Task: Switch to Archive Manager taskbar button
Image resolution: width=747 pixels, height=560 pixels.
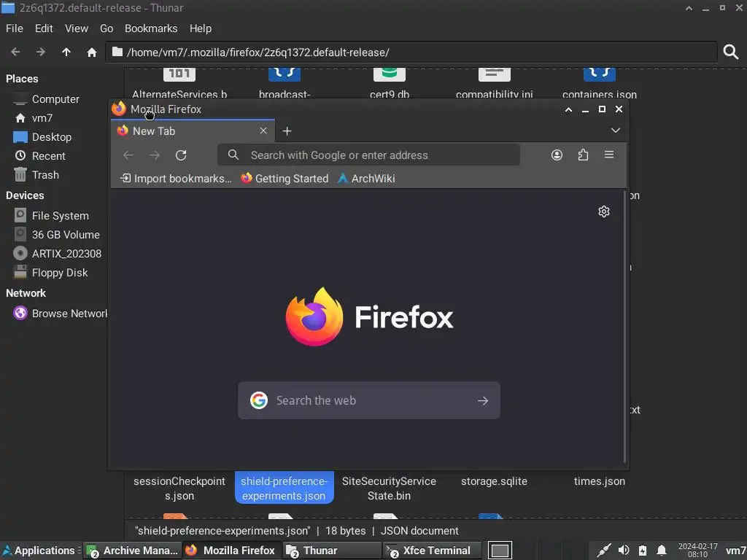Action: click(133, 551)
